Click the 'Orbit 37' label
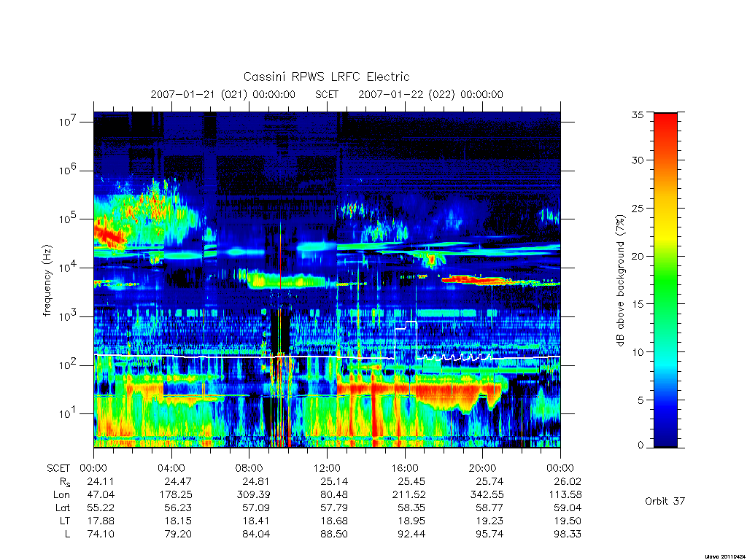 tap(665, 501)
